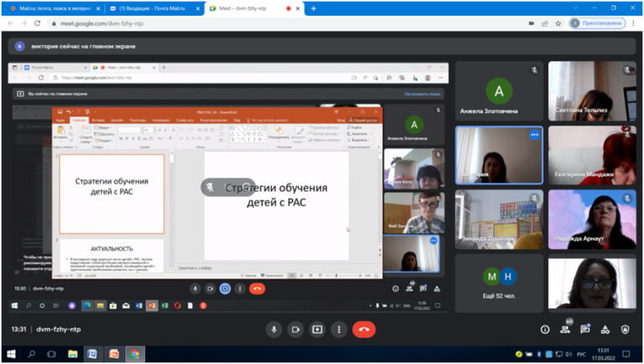Click the address bar meet.google.com URL
Screen dimensions: 644x364
pos(101,23)
